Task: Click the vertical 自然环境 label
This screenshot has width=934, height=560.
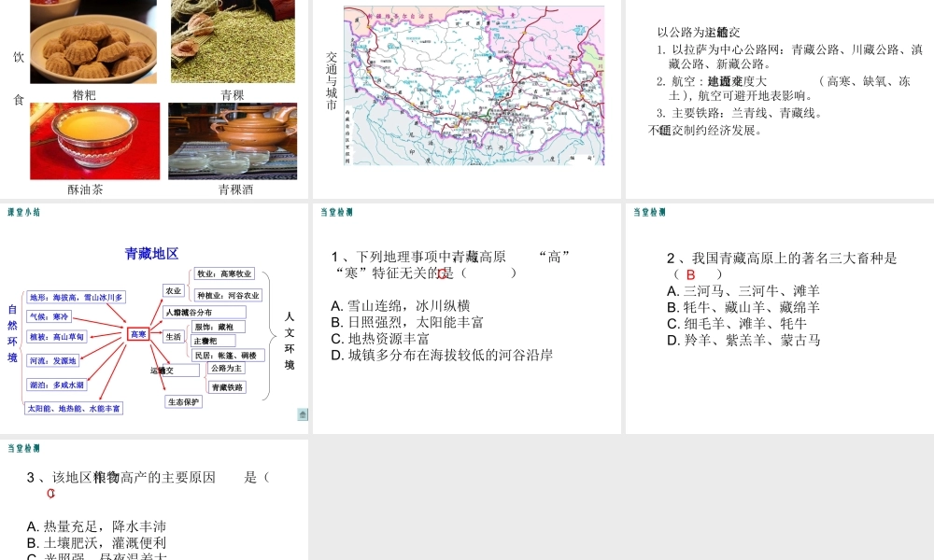Action: point(12,333)
